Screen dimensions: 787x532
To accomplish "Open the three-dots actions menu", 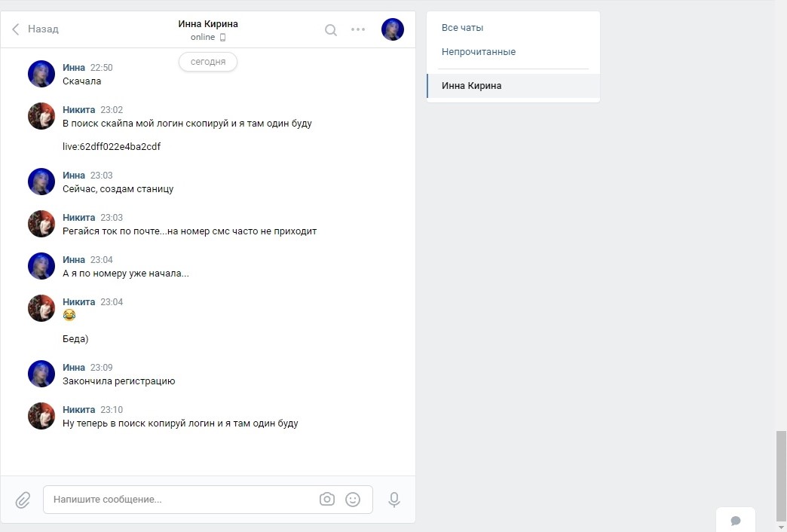I will click(x=358, y=29).
